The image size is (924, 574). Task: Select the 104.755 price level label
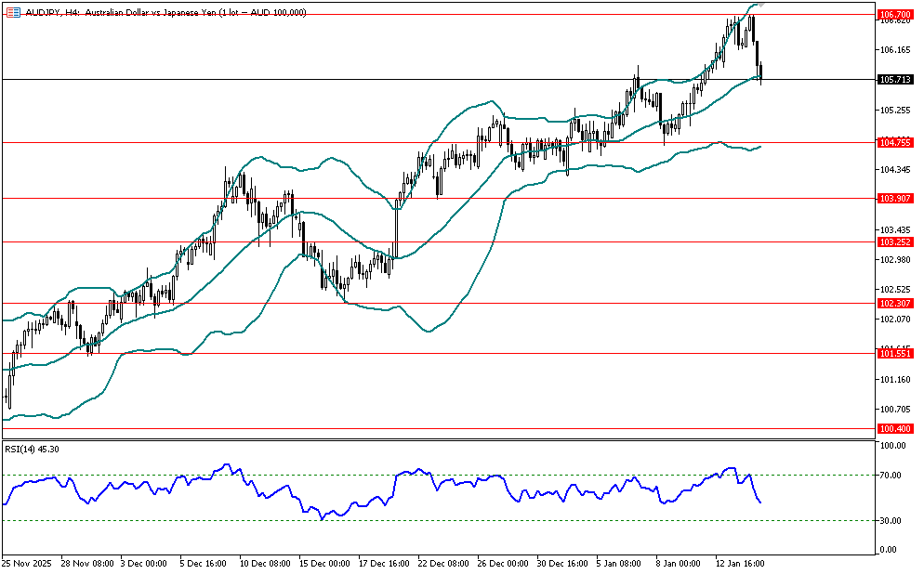[893, 142]
